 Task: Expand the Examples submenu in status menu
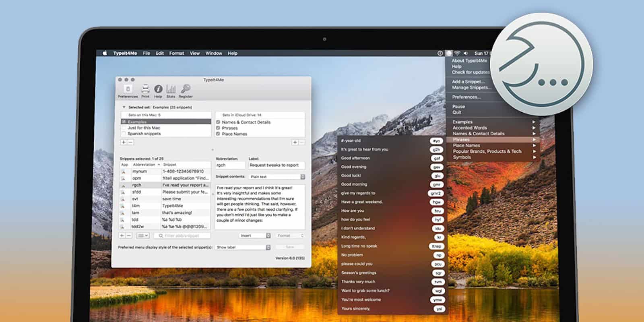(x=495, y=122)
